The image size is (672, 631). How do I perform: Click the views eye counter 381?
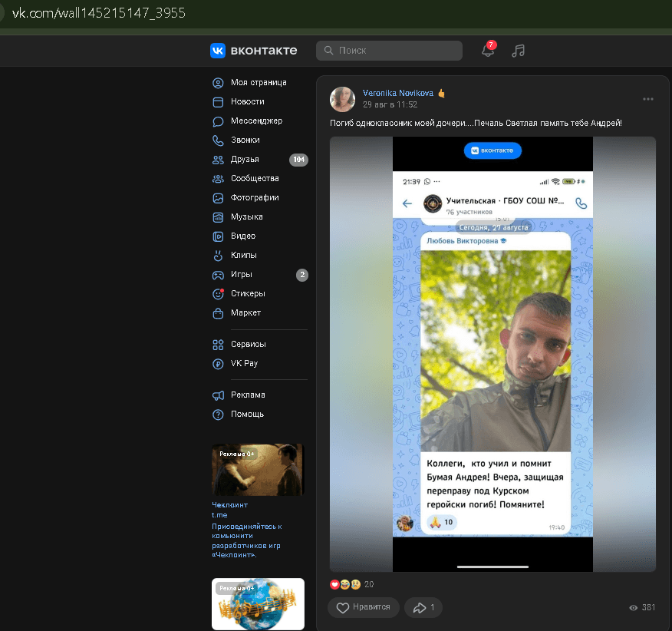coord(642,607)
